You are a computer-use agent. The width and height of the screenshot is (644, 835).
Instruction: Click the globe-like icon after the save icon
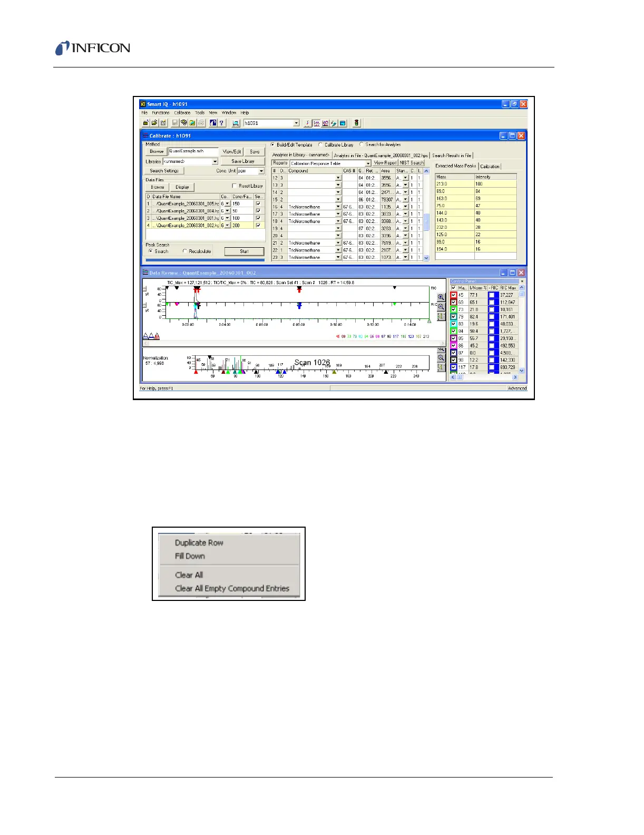click(184, 123)
